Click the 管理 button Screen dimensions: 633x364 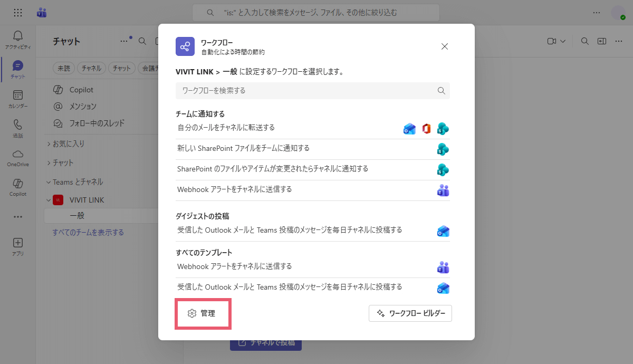click(203, 313)
